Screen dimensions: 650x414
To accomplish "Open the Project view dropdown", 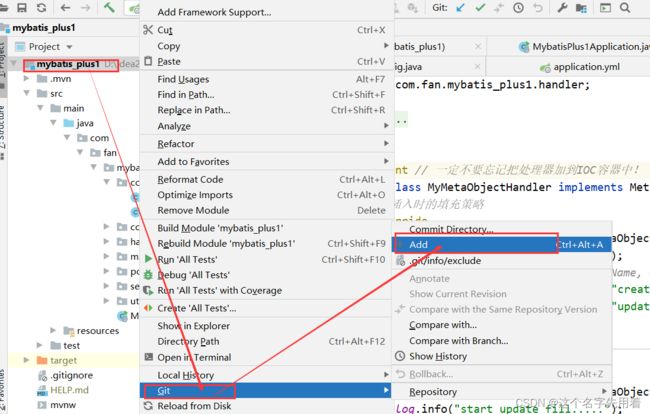I will 69,47.
